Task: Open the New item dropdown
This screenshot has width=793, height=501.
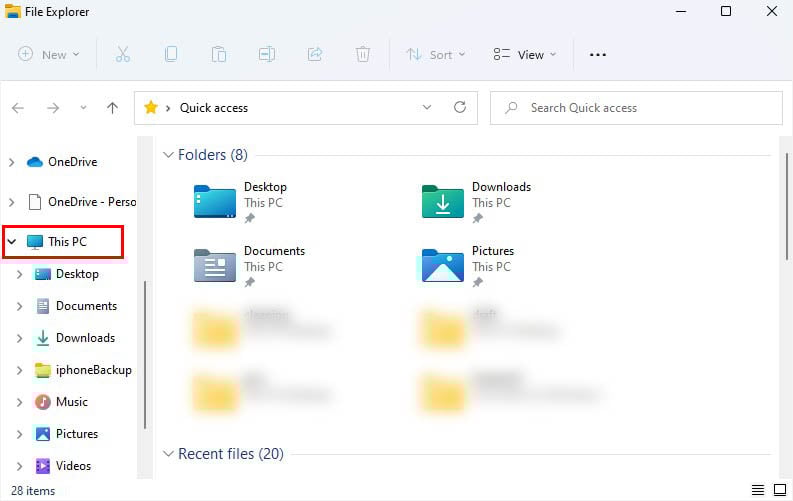Action: pos(49,54)
